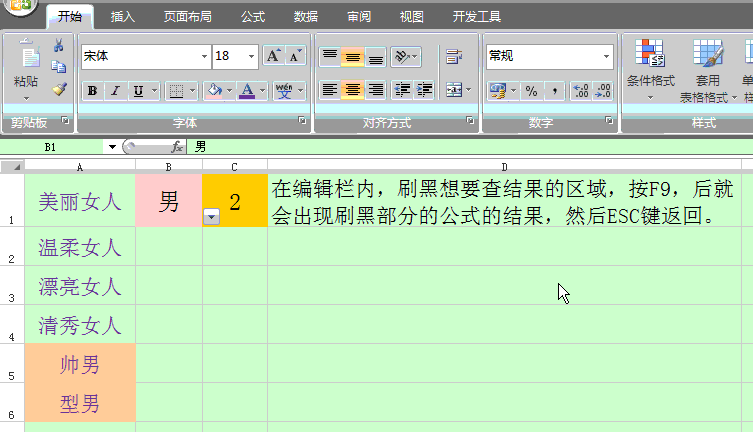The image size is (753, 432).
Task: Set top vertical alignment
Action: [x=330, y=57]
